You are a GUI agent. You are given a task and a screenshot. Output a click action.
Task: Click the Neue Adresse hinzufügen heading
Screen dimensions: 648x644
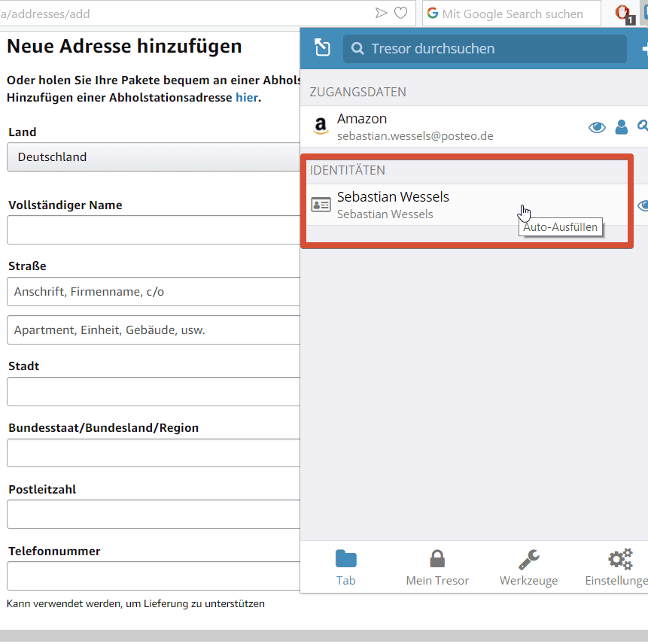(x=124, y=46)
